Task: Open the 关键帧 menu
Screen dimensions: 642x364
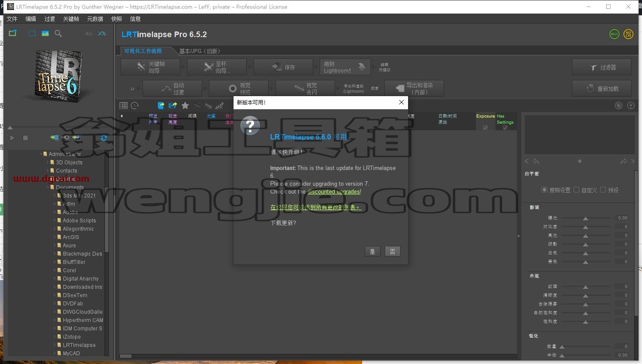Action: click(x=71, y=19)
